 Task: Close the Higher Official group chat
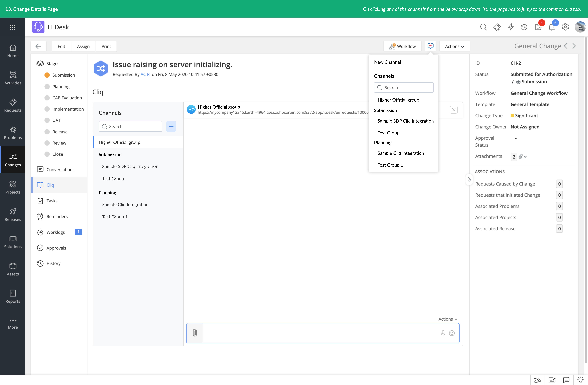[454, 110]
